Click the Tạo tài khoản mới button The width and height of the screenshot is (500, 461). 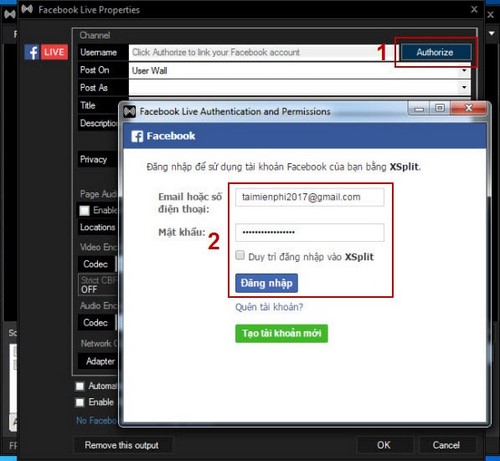coord(281,333)
